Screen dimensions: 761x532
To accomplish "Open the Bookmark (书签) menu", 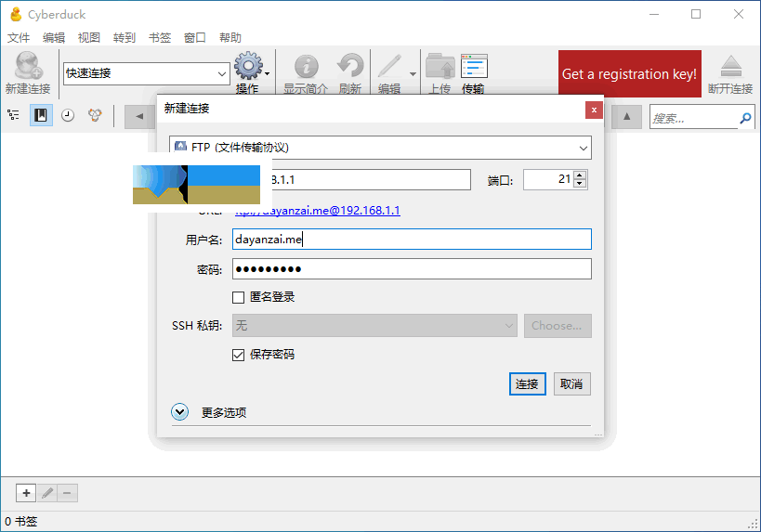I will (160, 38).
